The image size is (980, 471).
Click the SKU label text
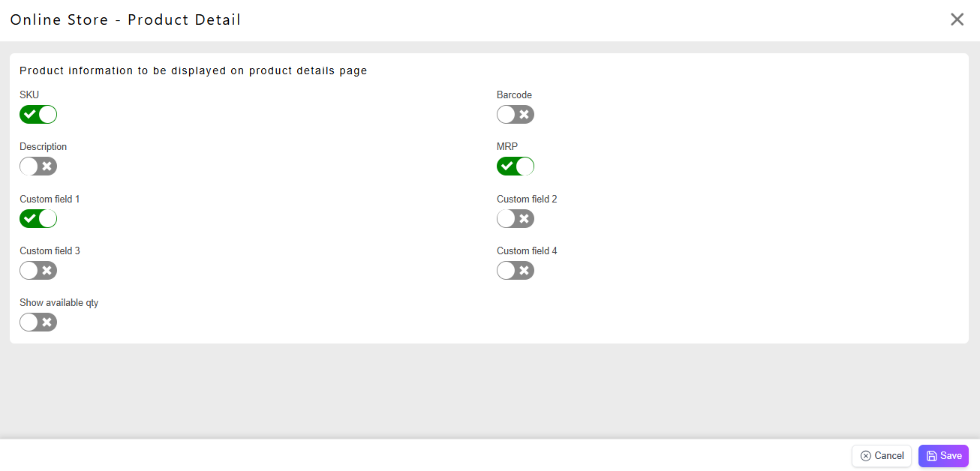pyautogui.click(x=29, y=95)
